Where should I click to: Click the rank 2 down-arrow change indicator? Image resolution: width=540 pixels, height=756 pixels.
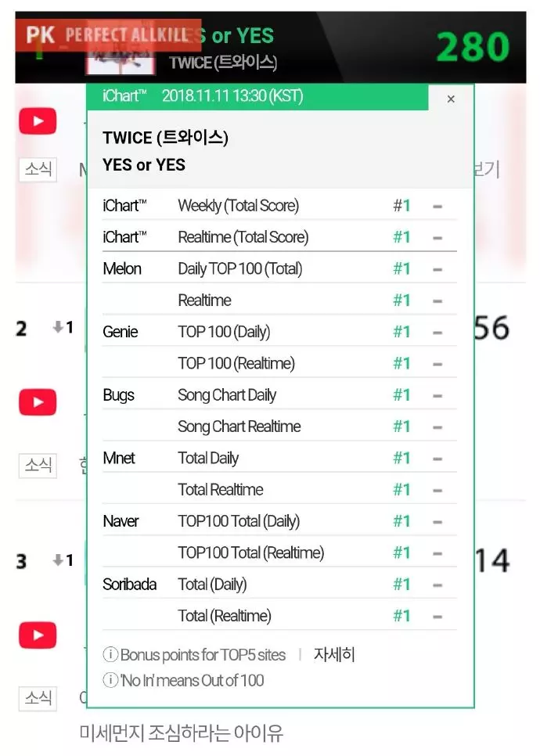click(x=63, y=327)
